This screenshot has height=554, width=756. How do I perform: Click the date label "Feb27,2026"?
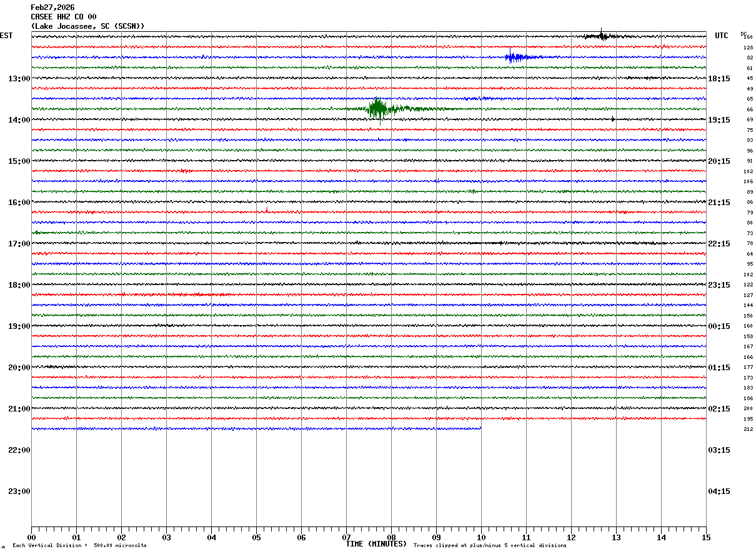click(x=52, y=8)
